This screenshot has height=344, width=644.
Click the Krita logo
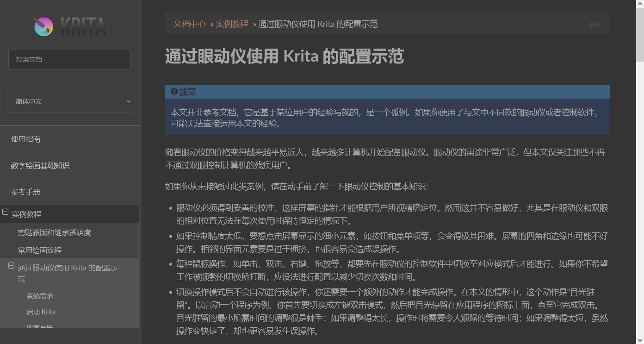point(69,27)
